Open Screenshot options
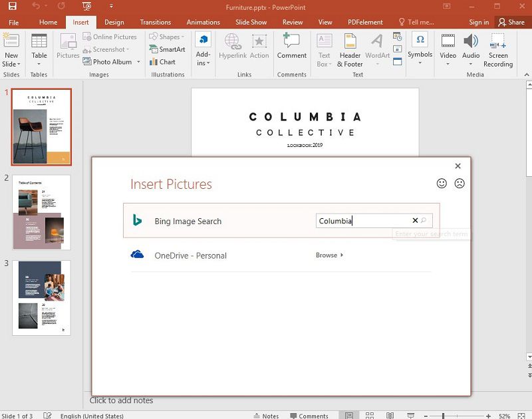Viewport: 532px width, 419px height. (x=106, y=49)
